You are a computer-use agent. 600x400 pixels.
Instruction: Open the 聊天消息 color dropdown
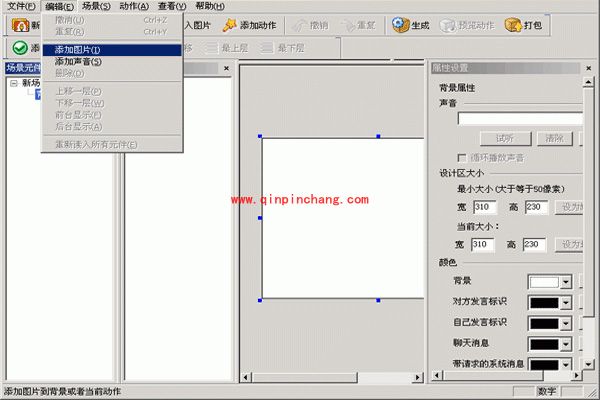click(566, 344)
